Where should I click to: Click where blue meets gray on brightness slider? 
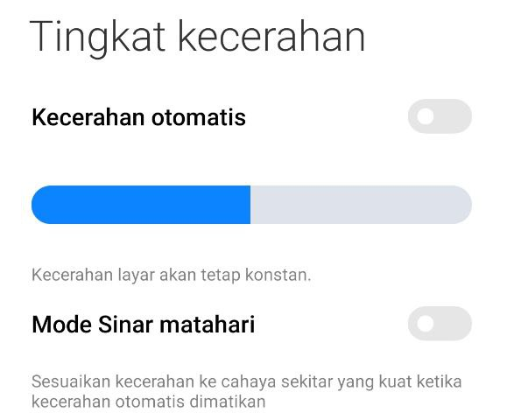[x=250, y=205]
